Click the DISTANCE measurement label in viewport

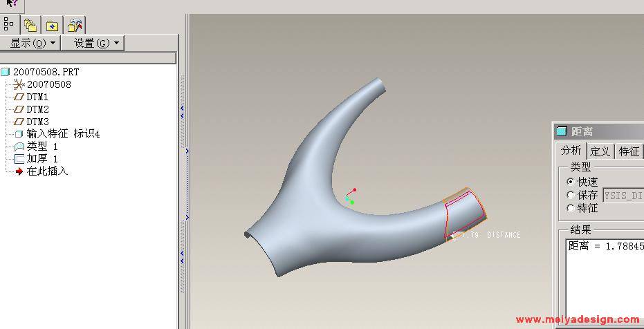(504, 235)
